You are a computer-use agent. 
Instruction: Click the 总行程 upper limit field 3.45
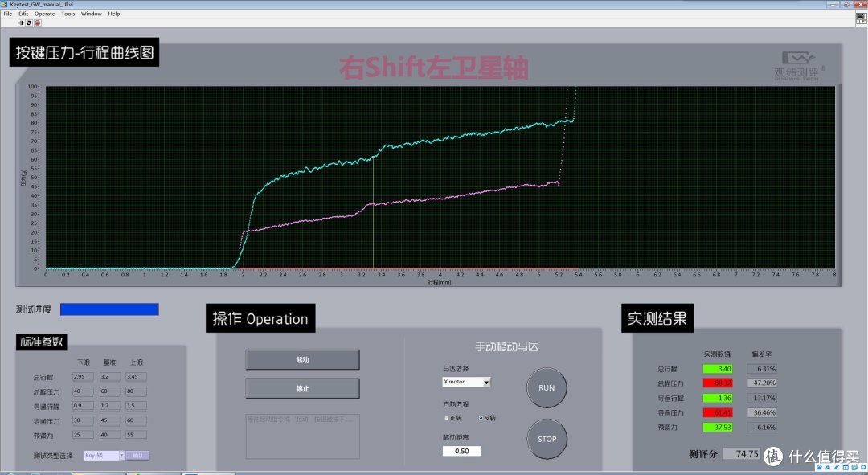pos(136,376)
